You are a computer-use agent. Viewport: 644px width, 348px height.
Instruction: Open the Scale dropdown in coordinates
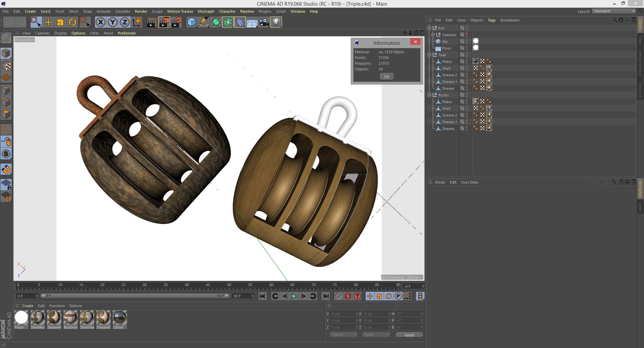point(376,335)
